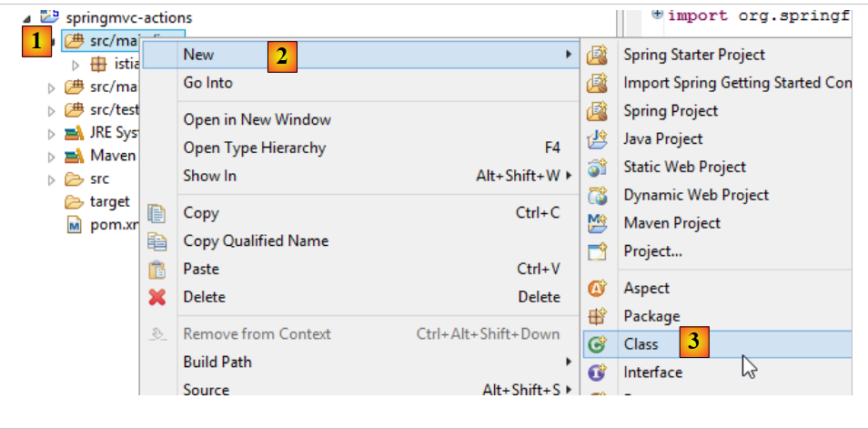The image size is (868, 429).
Task: Expand the Maven Dependencies node
Action: point(52,157)
